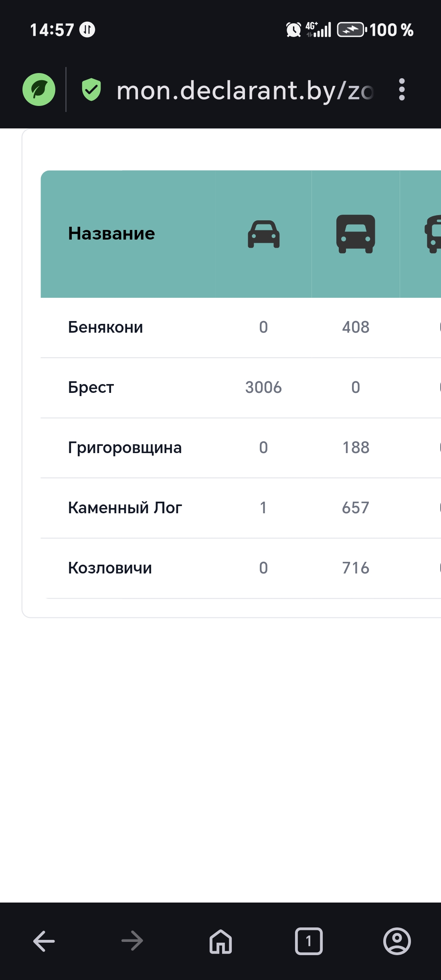This screenshot has width=441, height=980.
Task: Go to the browser home page
Action: pos(220,941)
